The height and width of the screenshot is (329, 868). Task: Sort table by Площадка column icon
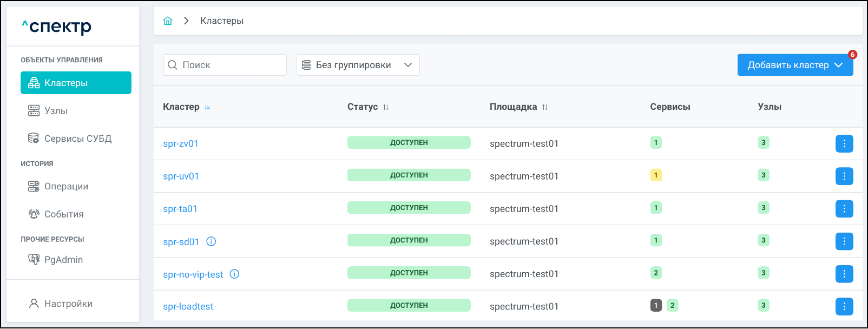tap(544, 107)
